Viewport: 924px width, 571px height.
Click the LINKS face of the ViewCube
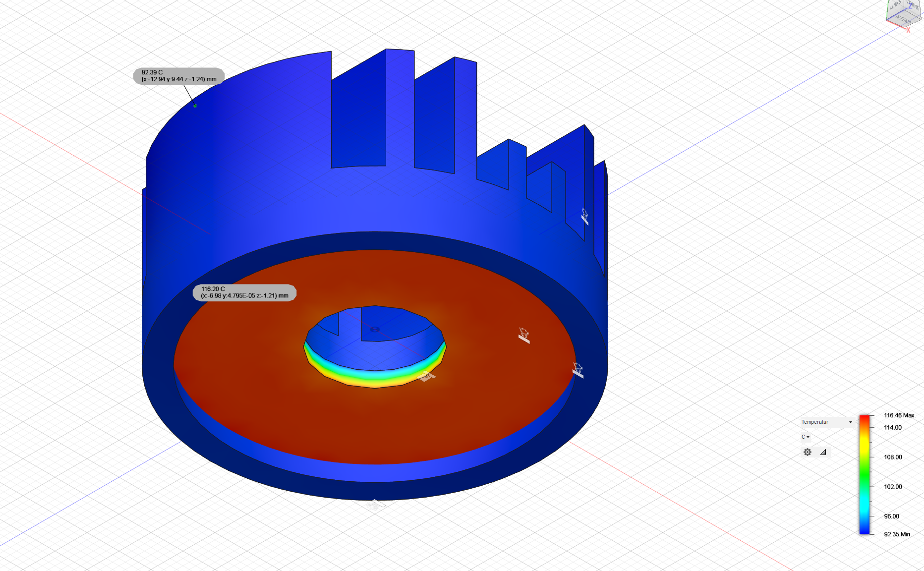tap(895, 6)
